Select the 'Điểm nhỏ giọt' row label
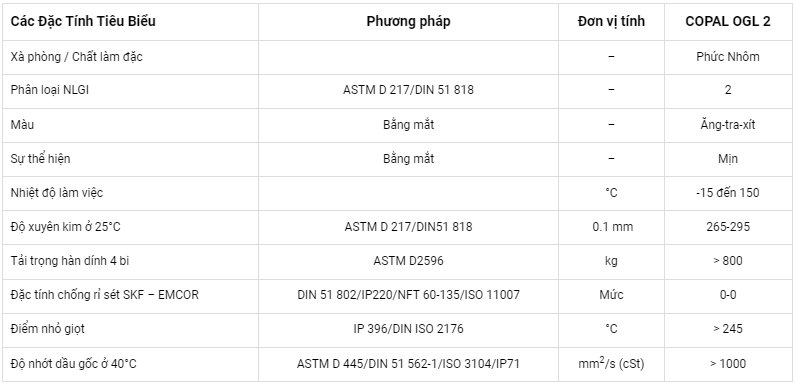This screenshot has width=795, height=385. (x=48, y=329)
